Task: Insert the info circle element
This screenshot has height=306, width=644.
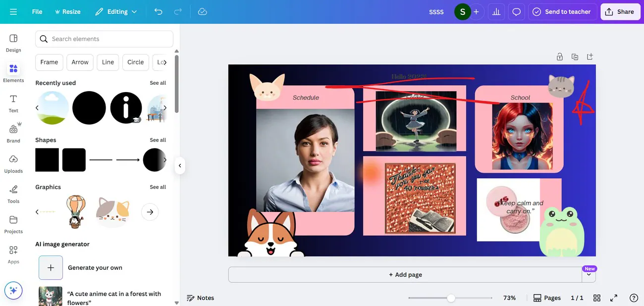Action: [126, 107]
